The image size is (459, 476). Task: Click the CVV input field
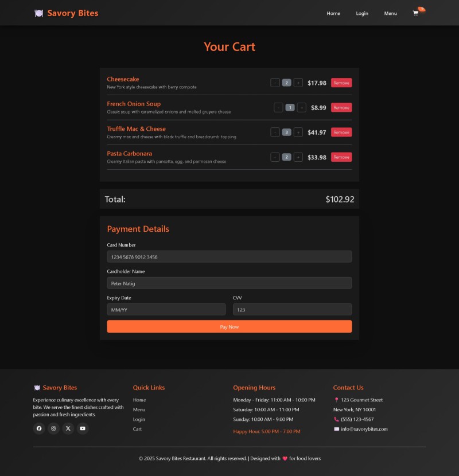pyautogui.click(x=292, y=310)
